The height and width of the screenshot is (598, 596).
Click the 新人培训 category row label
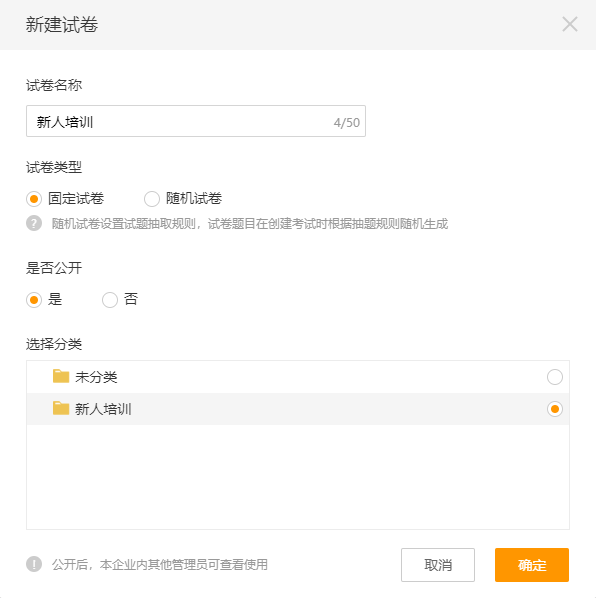[103, 409]
